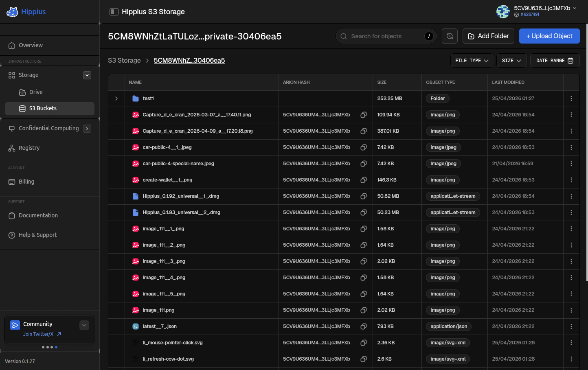
Task: Click the Upload Object button
Action: 549,36
